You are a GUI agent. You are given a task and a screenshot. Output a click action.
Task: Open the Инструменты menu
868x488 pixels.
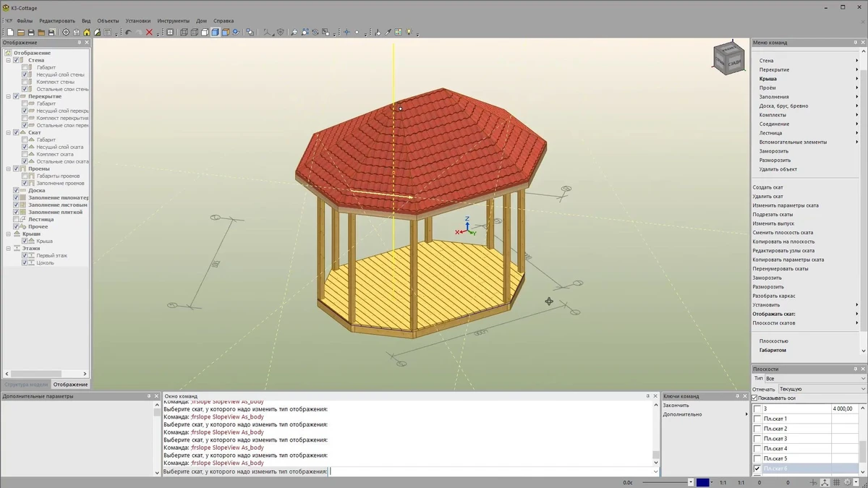click(173, 21)
